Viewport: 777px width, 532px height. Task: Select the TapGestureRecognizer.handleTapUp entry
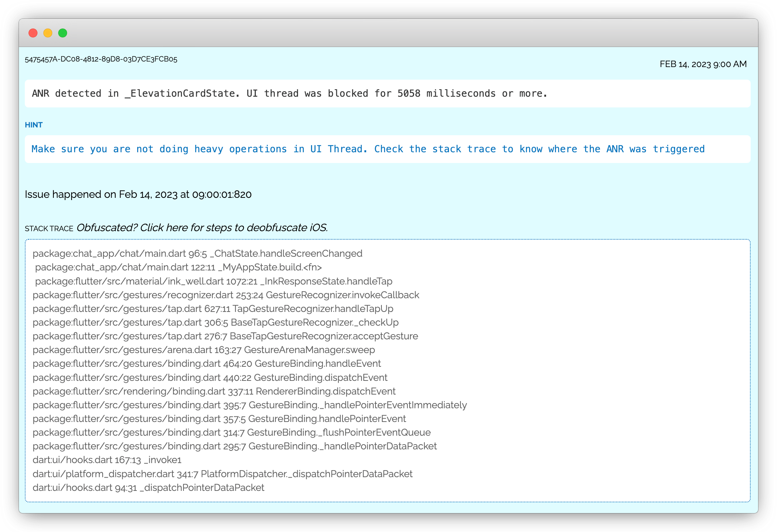coord(213,309)
